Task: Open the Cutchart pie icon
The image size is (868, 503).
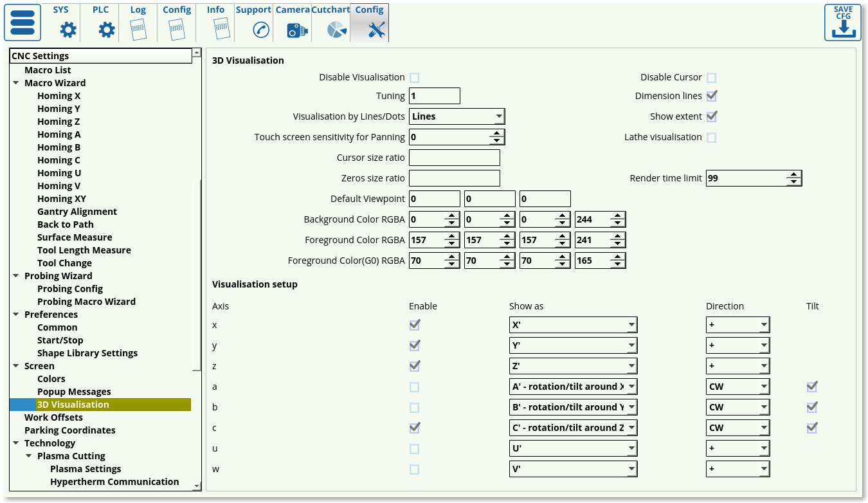Action: tap(336, 29)
